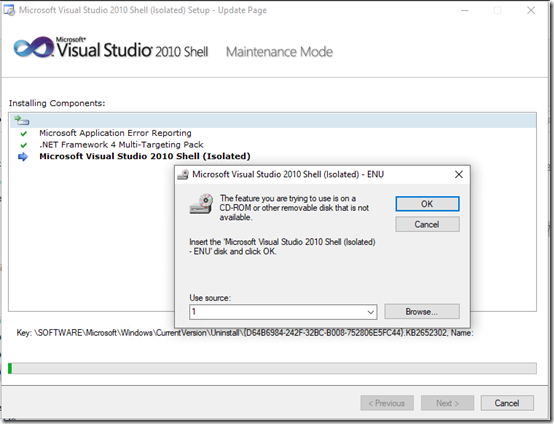
Task: Click the disabled < Previous button
Action: 387,403
